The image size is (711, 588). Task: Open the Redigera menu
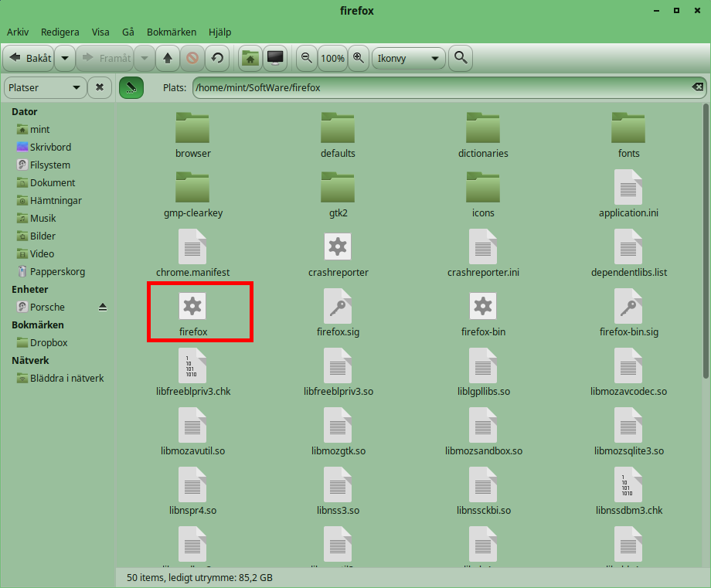tap(60, 32)
